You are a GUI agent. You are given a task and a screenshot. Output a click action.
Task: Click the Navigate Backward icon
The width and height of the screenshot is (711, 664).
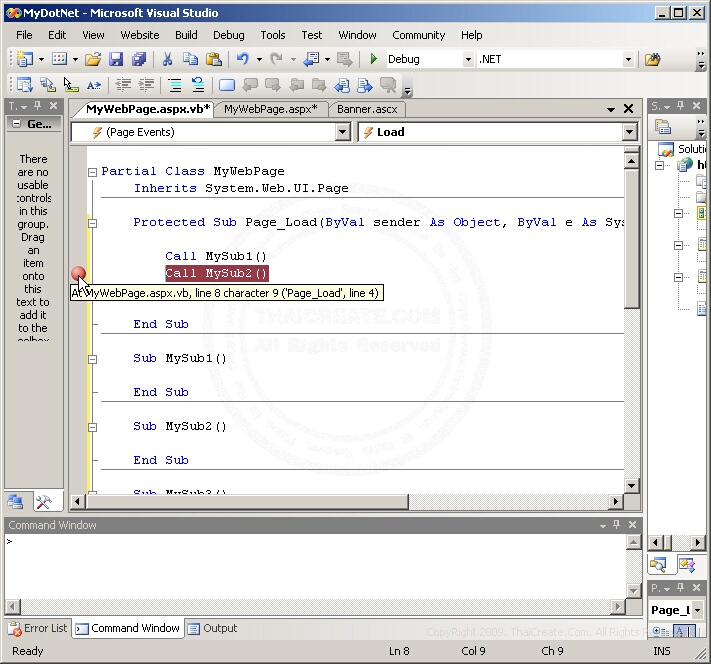(312, 59)
